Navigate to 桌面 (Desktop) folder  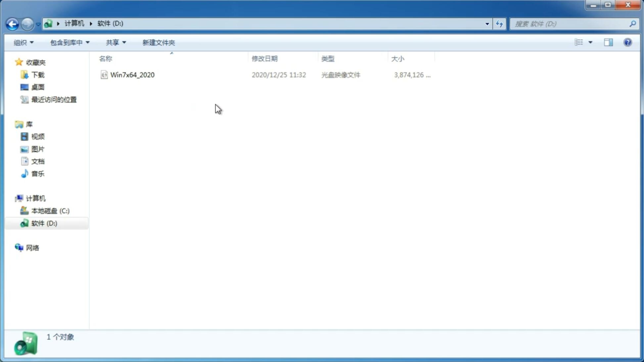[x=38, y=87]
